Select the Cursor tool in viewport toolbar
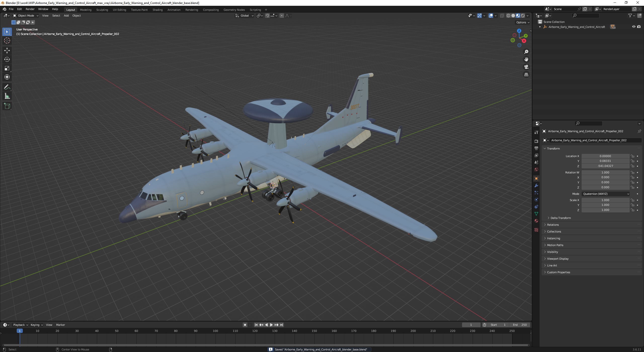 [7, 40]
